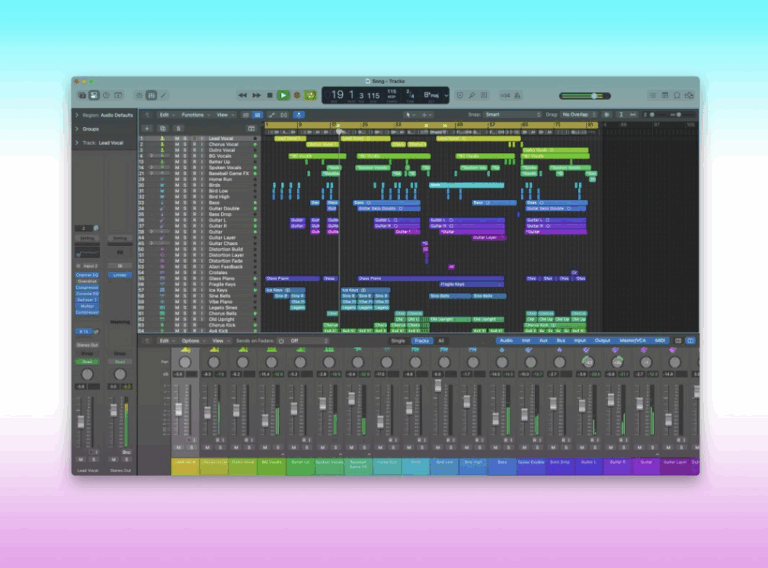Mute the Lead Vocal track
The height and width of the screenshot is (568, 768).
[x=177, y=139]
